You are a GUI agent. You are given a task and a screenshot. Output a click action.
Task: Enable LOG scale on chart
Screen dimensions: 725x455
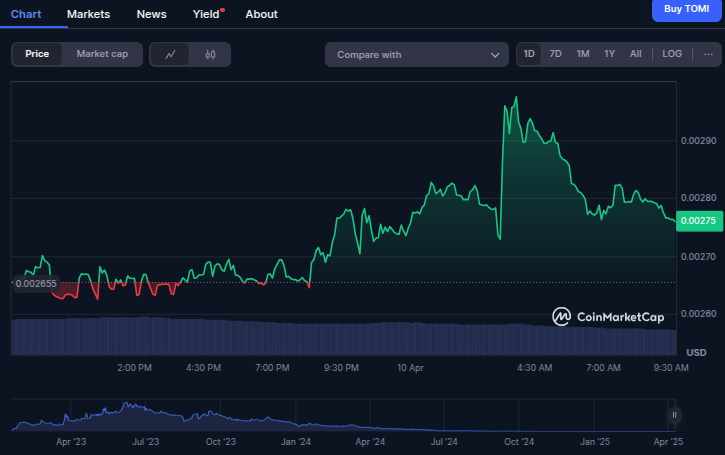672,54
